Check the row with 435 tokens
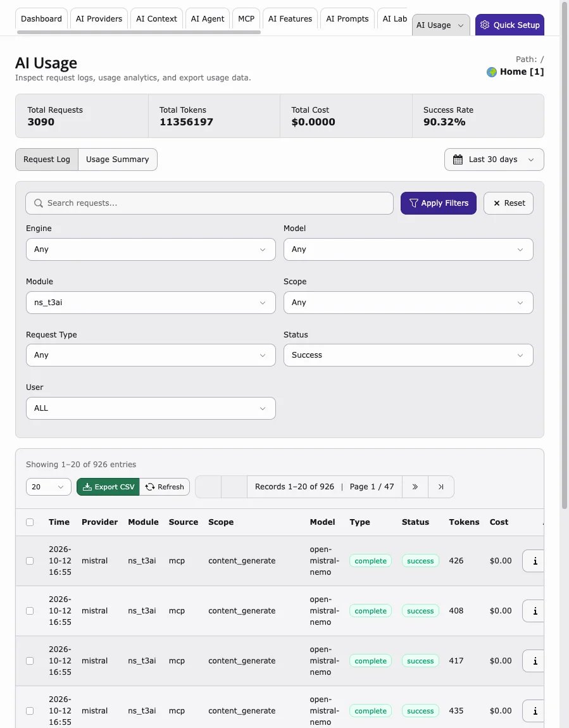This screenshot has height=728, width=569. tap(30, 711)
